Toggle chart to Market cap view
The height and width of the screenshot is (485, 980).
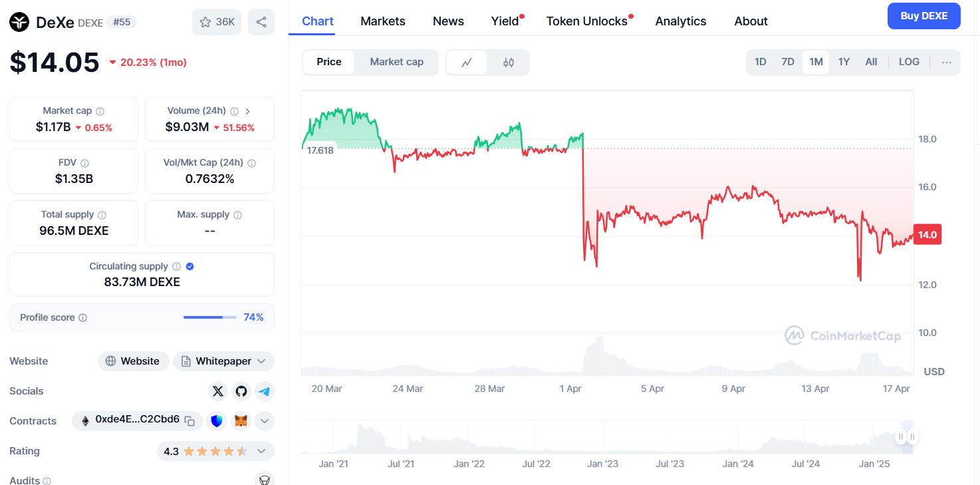point(396,62)
